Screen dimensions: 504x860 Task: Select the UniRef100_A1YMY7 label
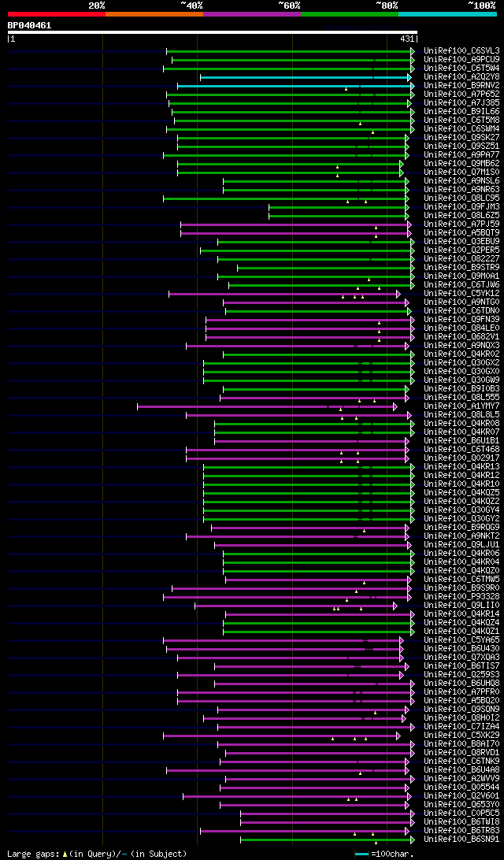click(x=461, y=406)
